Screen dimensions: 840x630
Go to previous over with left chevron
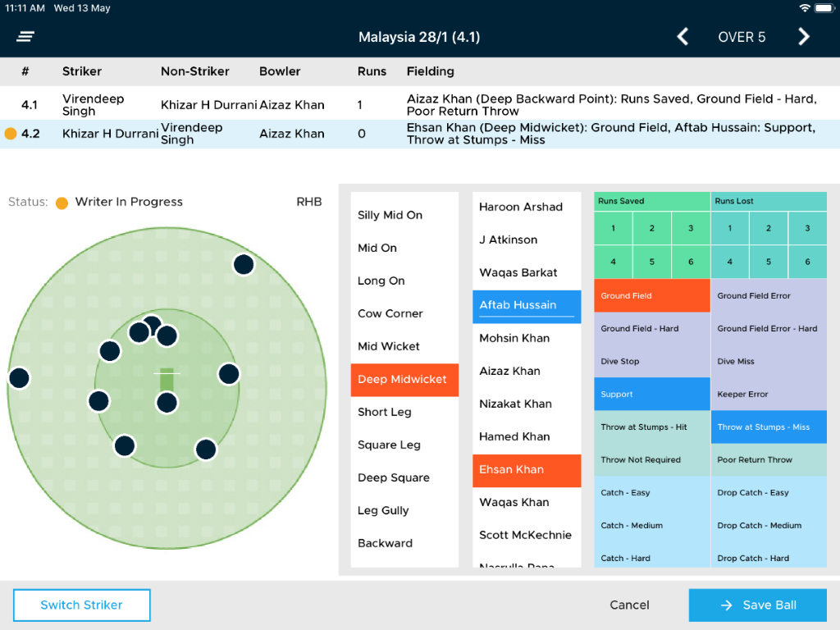click(x=682, y=37)
